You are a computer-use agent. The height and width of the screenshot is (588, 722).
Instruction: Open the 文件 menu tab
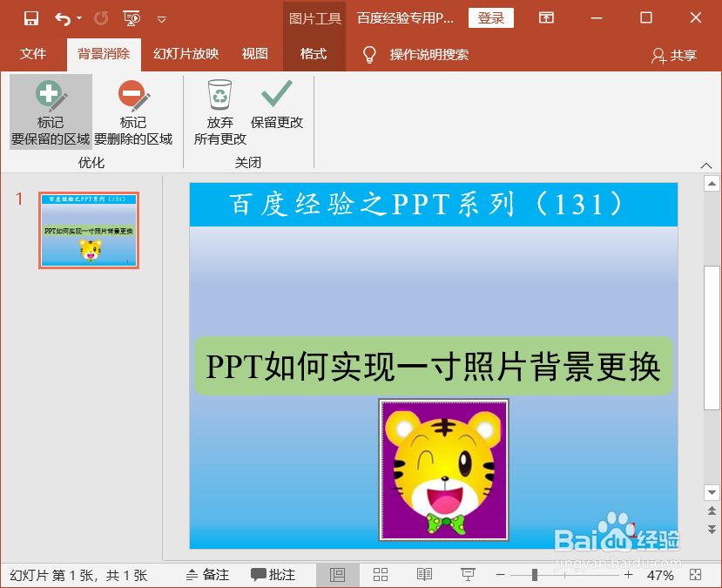pos(33,54)
